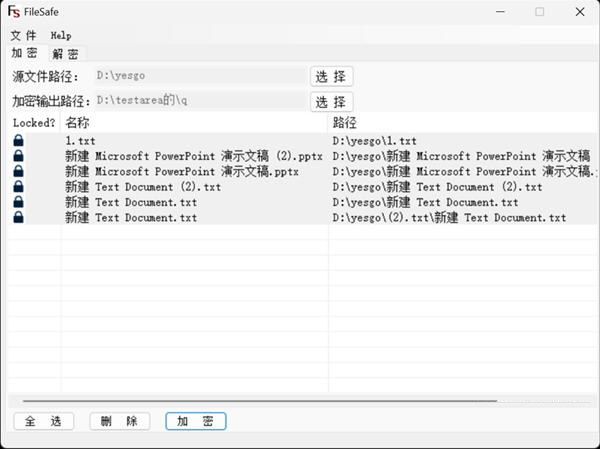Select the 加密 tab
Viewport: 600px width, 449px height.
point(24,53)
